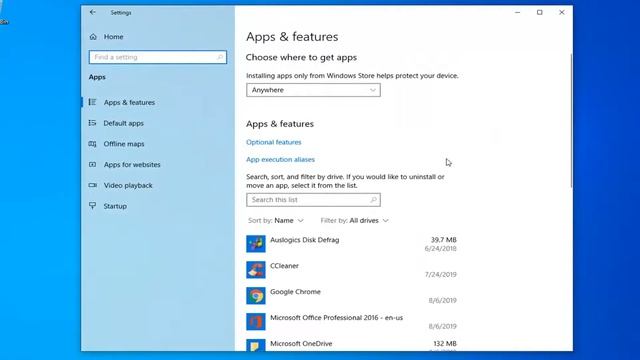Click the 132 MB size value

click(445, 344)
